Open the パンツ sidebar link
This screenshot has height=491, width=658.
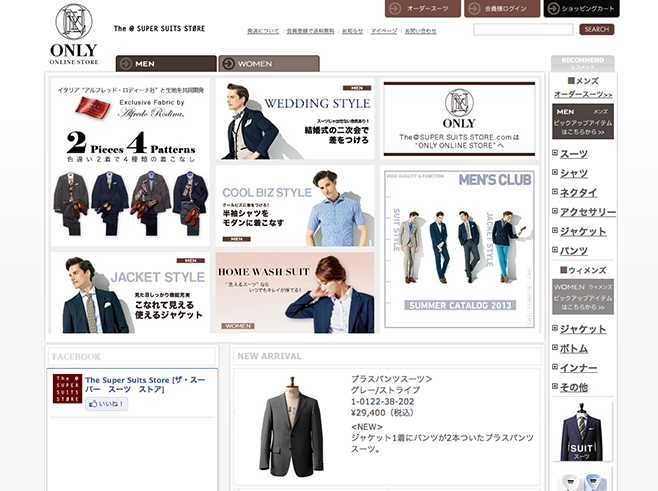click(x=574, y=251)
